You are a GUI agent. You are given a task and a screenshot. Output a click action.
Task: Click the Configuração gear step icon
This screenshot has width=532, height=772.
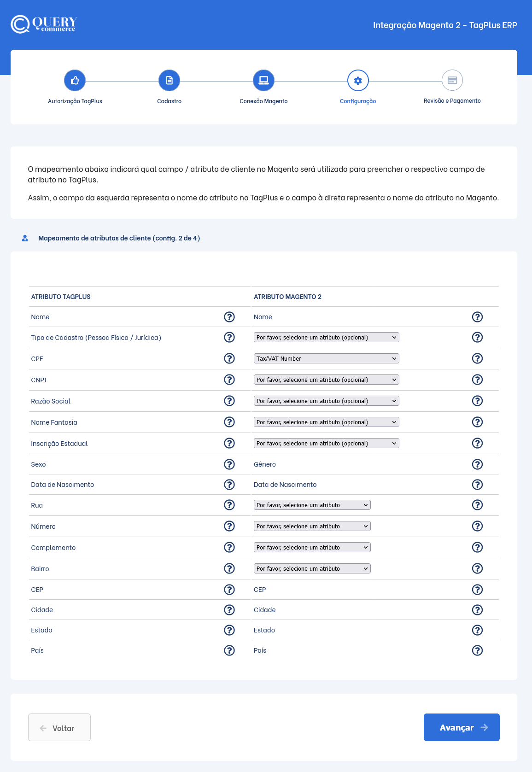coord(358,81)
